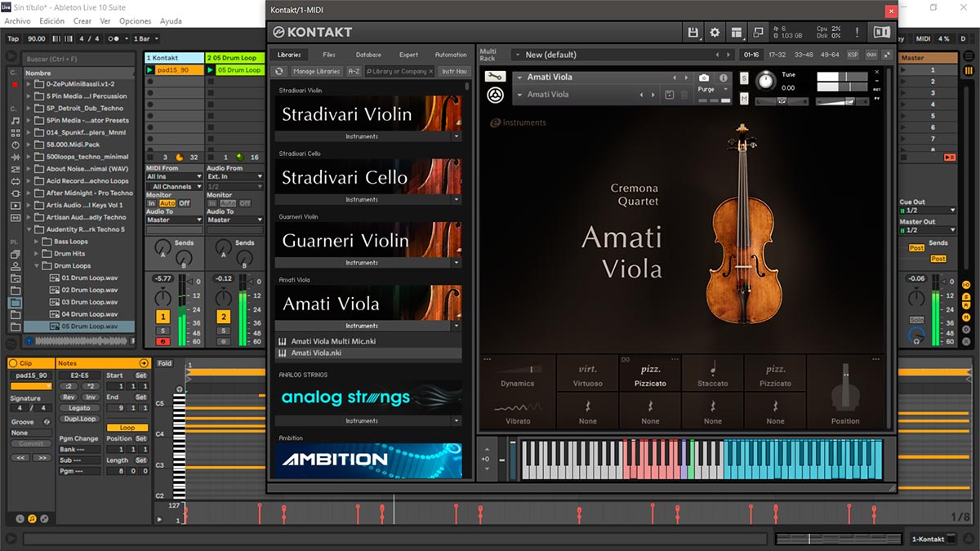980x551 pixels.
Task: Open the groove hot-swap icon
Action: tap(47, 422)
